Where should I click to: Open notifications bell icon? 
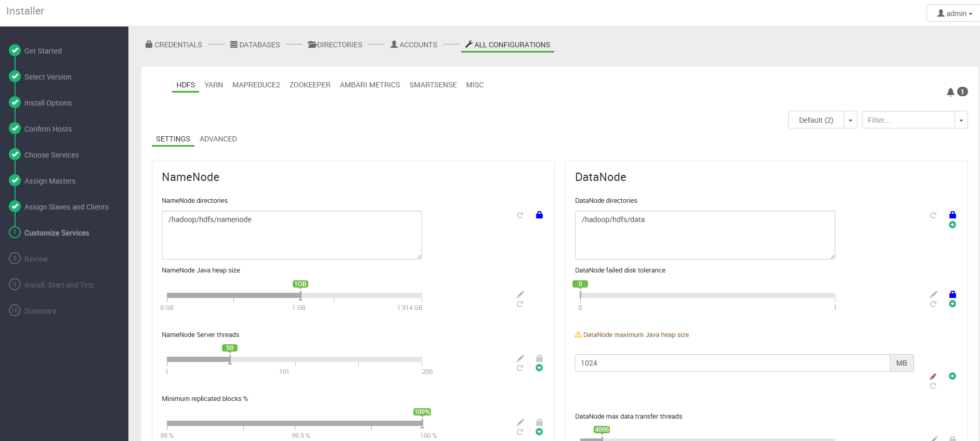[x=950, y=92]
